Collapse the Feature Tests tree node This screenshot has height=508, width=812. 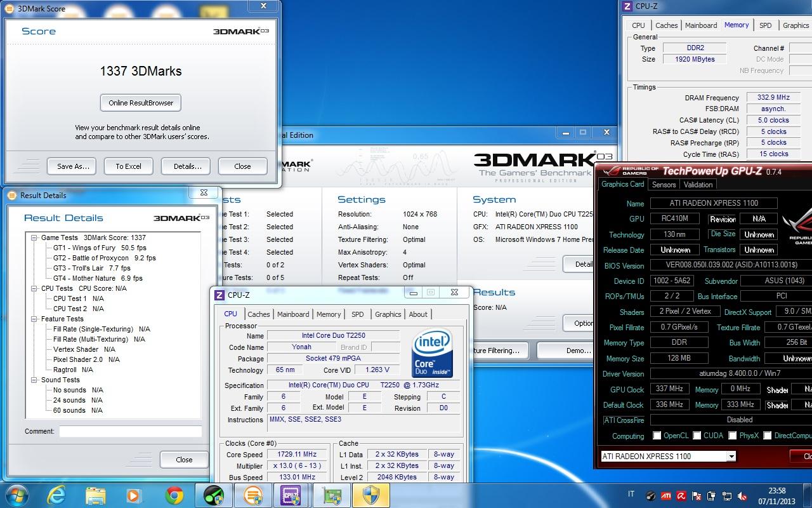(x=34, y=319)
